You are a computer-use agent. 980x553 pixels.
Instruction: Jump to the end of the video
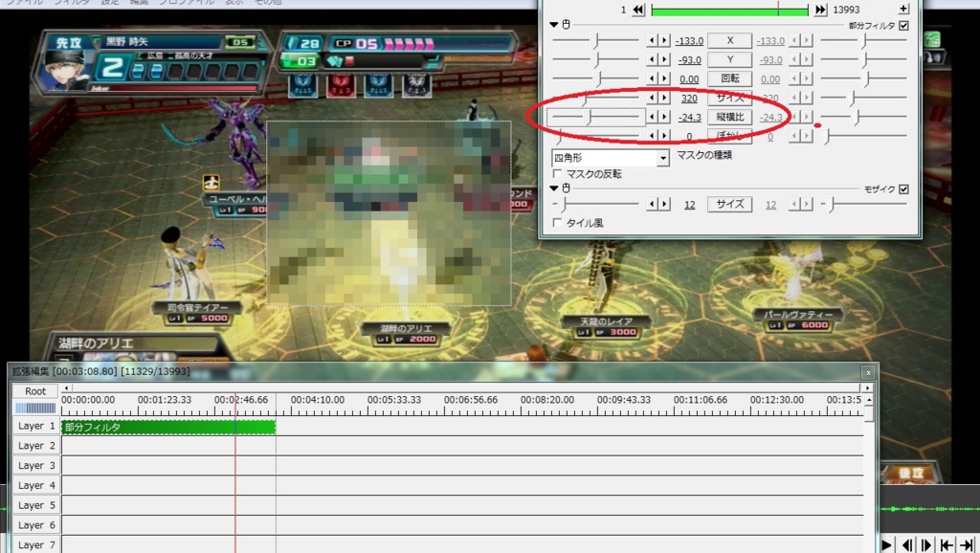coord(967,545)
